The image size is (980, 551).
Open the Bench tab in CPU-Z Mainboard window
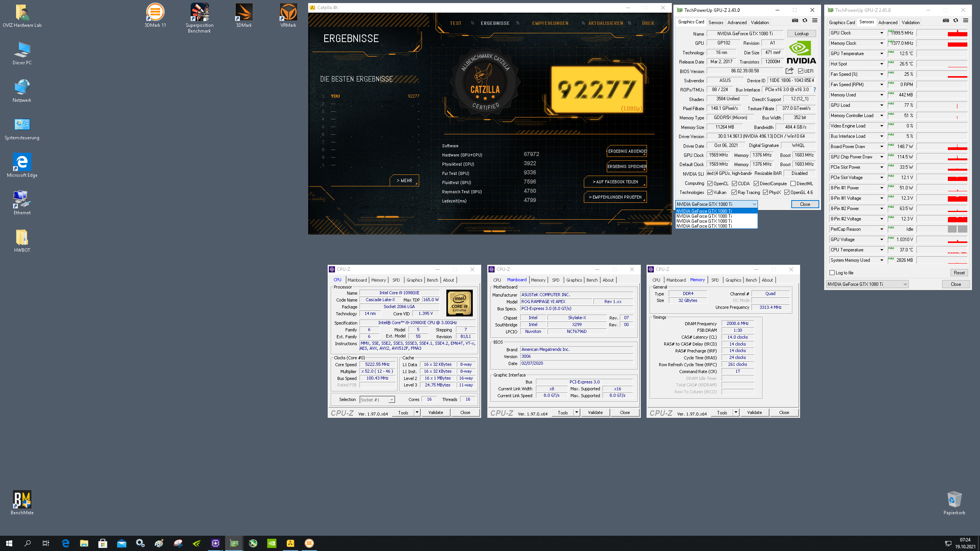[592, 280]
